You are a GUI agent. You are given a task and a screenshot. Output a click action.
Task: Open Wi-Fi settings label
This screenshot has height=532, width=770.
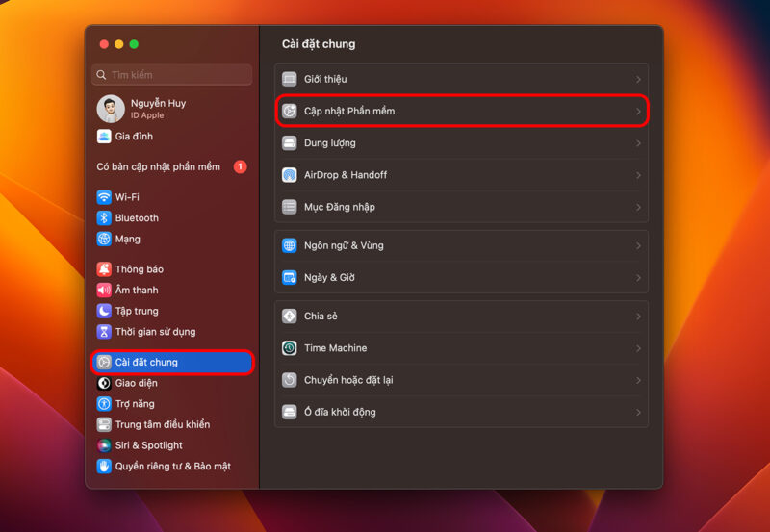coord(127,197)
